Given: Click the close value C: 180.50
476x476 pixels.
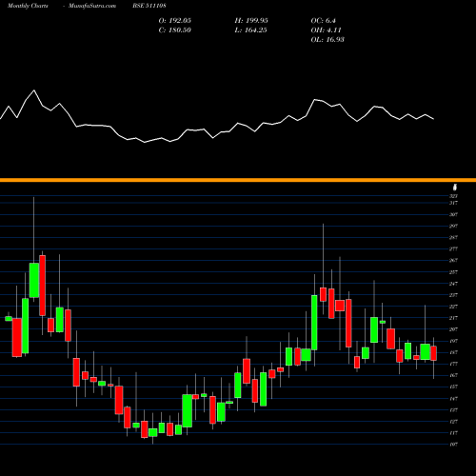Looking at the screenshot, I should pos(174,30).
